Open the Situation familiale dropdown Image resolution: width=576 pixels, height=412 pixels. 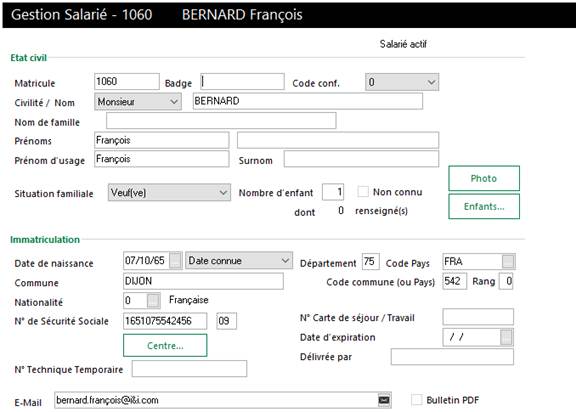tap(169, 192)
